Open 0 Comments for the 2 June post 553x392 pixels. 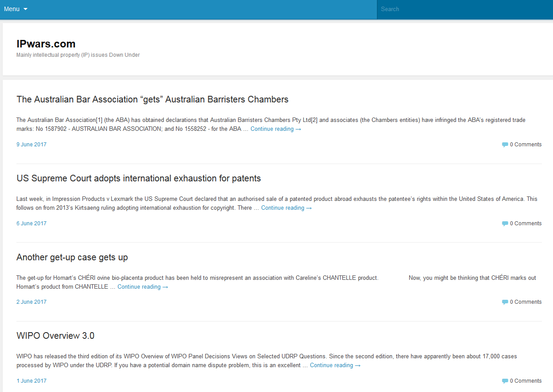click(526, 302)
